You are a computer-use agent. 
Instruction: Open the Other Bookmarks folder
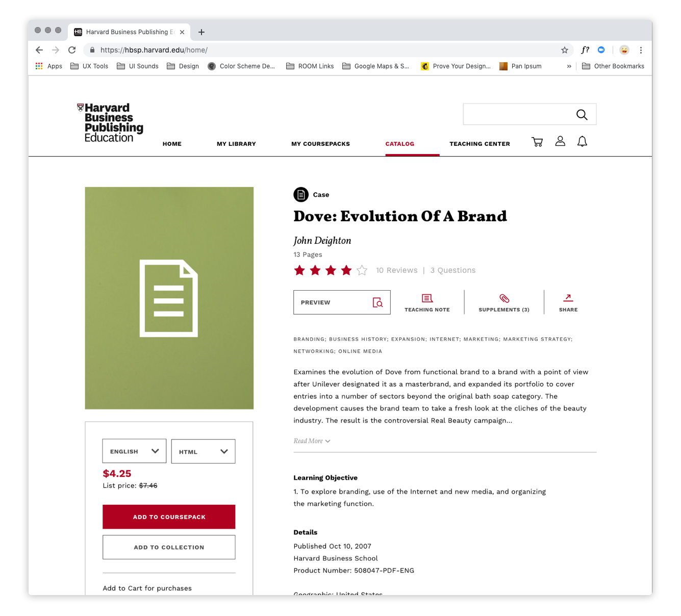613,66
